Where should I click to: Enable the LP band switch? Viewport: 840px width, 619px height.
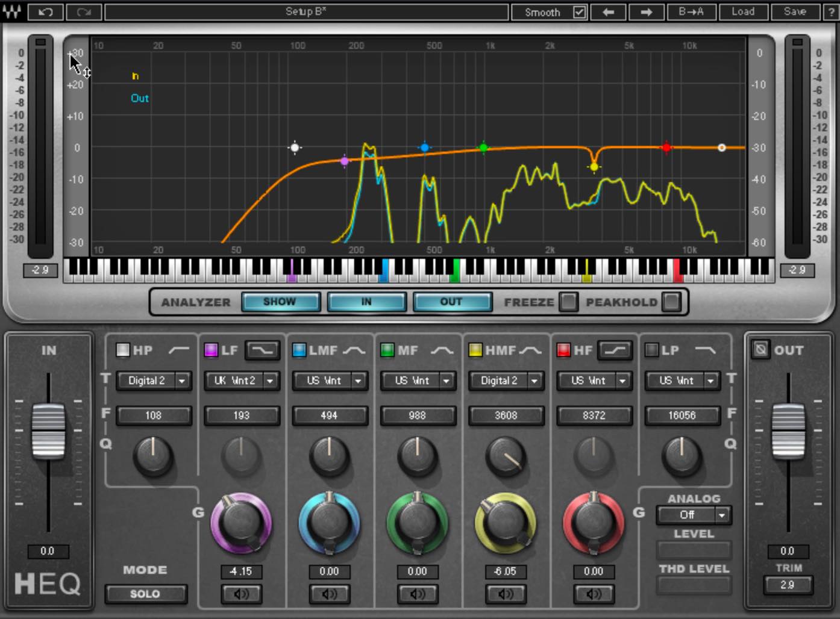click(651, 350)
